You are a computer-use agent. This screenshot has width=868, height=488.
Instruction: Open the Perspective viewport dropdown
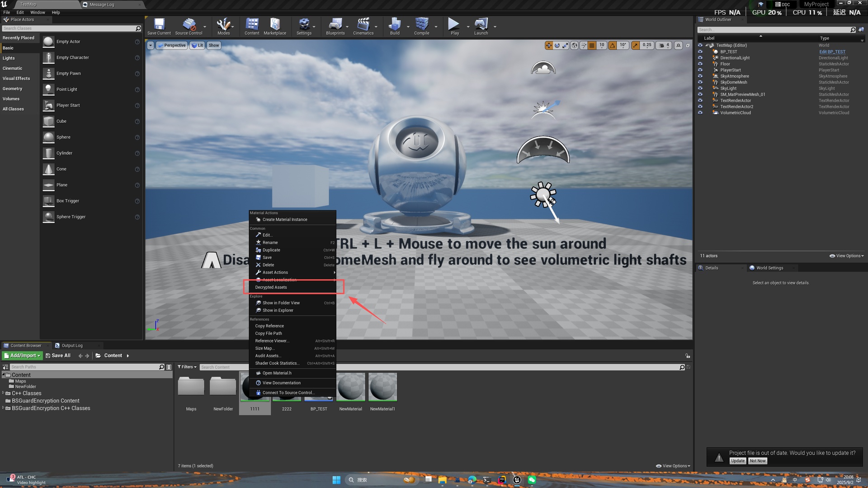pyautogui.click(x=171, y=45)
